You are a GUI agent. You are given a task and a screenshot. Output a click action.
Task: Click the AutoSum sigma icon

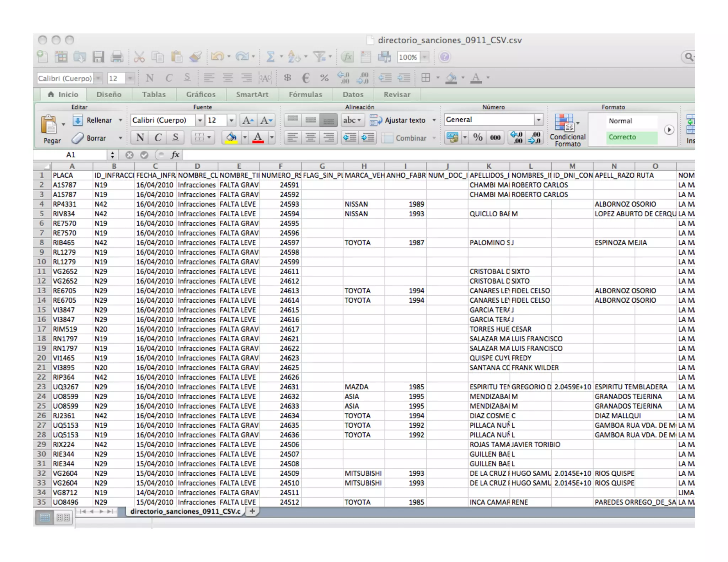point(271,57)
